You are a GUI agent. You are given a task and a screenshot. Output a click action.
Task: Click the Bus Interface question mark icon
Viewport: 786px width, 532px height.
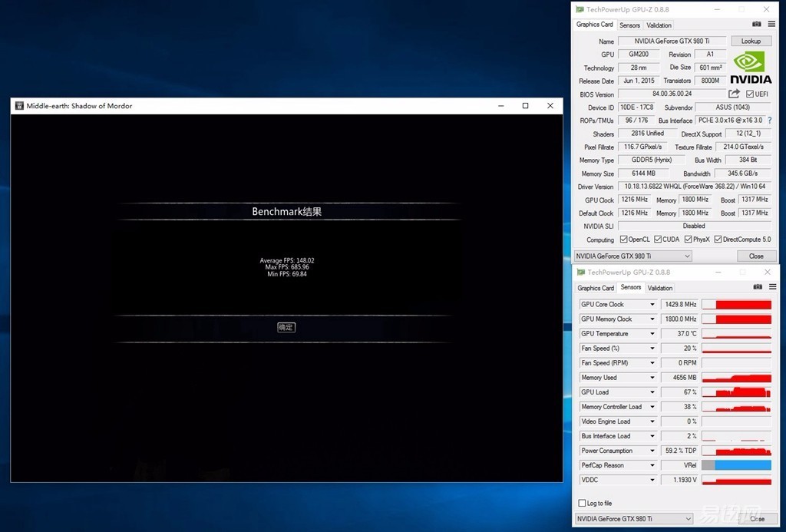tap(769, 121)
